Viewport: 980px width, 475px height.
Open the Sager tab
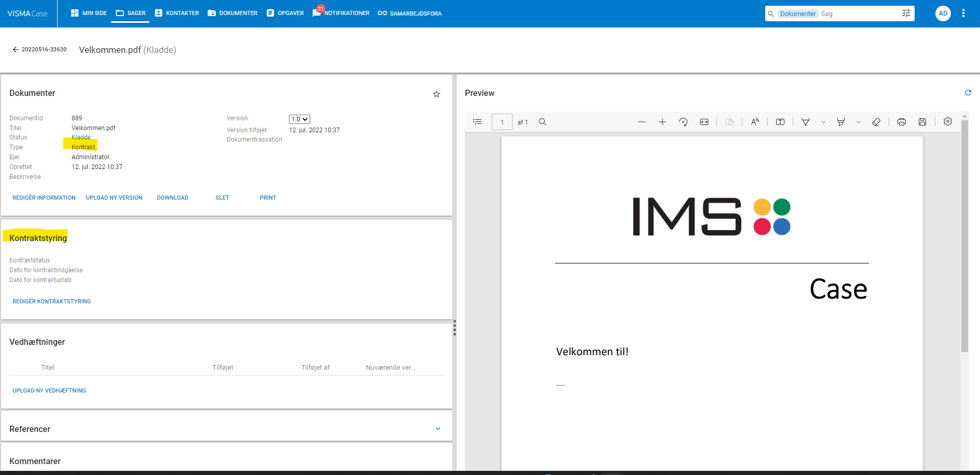131,13
